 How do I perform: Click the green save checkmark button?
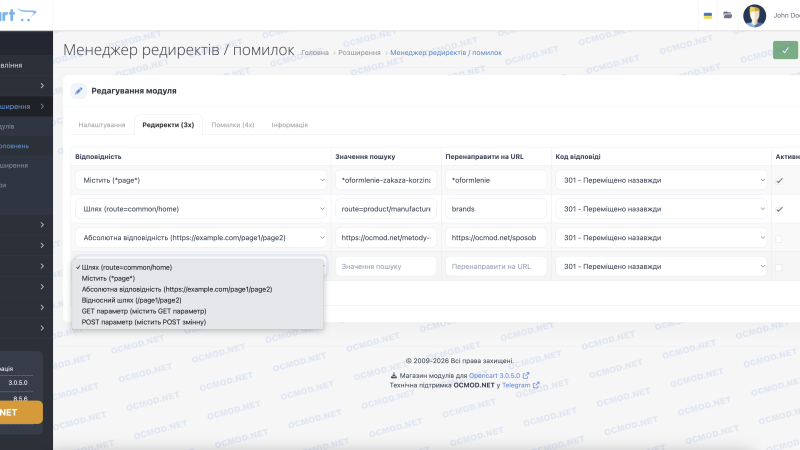click(x=785, y=50)
